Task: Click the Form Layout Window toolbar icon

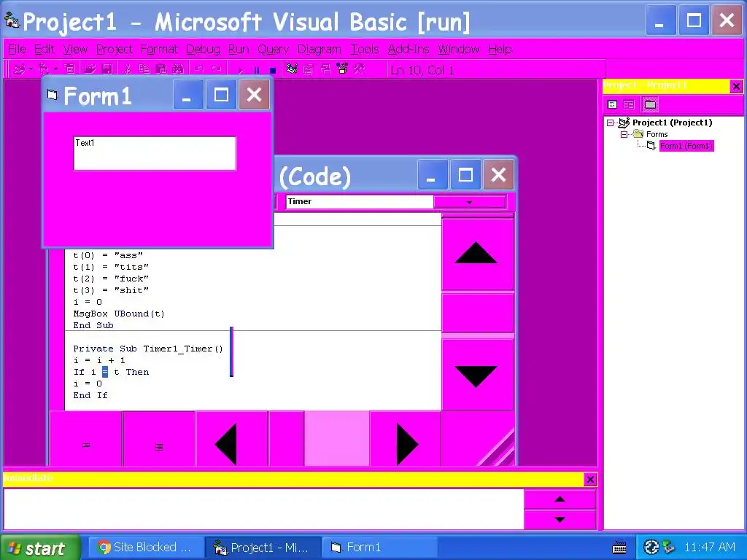Action: [x=325, y=69]
